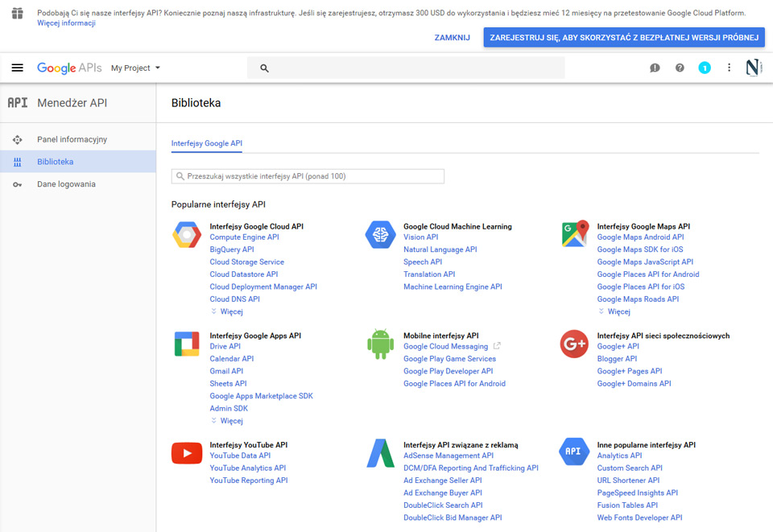Image resolution: width=773 pixels, height=532 pixels.
Task: Click the Biblioteka library icon
Action: [17, 162]
